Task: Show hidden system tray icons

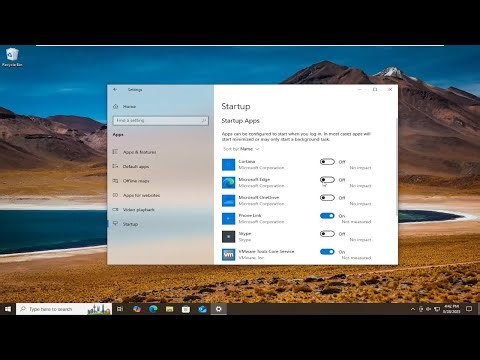Action: pos(413,309)
